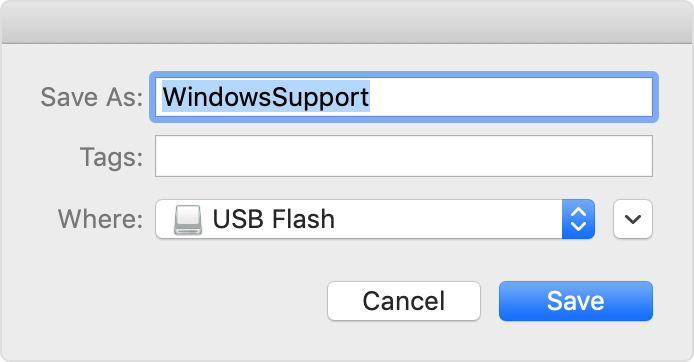Cancel the save dialog
This screenshot has height=362, width=694.
pos(404,301)
